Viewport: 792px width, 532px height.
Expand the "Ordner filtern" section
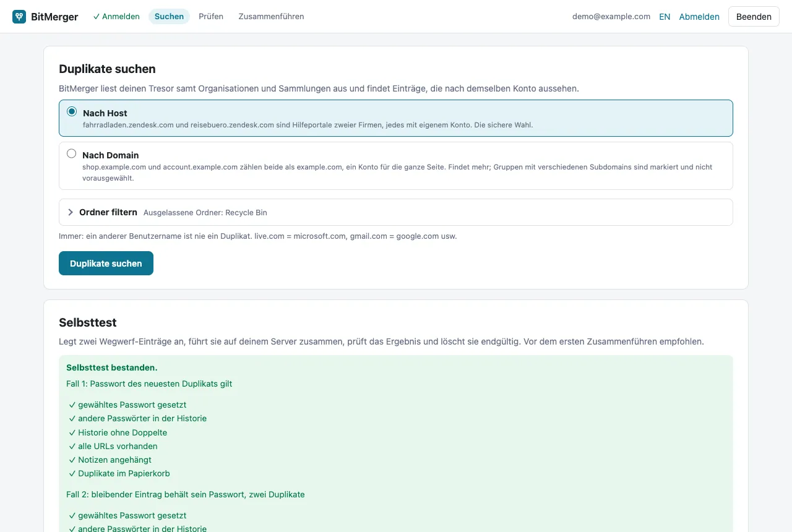pyautogui.click(x=396, y=212)
